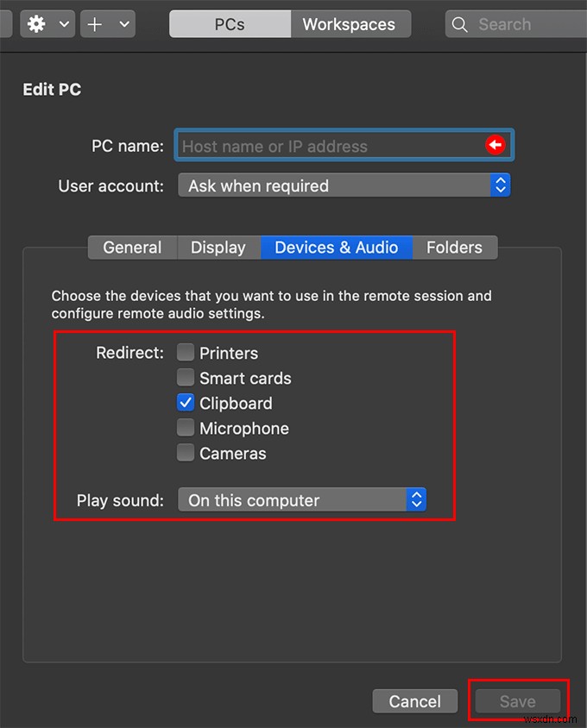The width and height of the screenshot is (587, 728).
Task: Switch to the Folders tab
Action: pyautogui.click(x=455, y=248)
